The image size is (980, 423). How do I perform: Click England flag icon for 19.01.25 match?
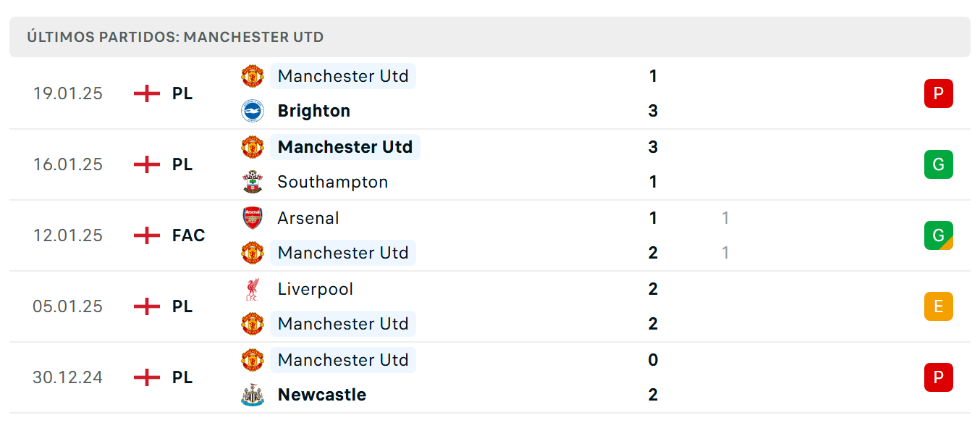147,93
